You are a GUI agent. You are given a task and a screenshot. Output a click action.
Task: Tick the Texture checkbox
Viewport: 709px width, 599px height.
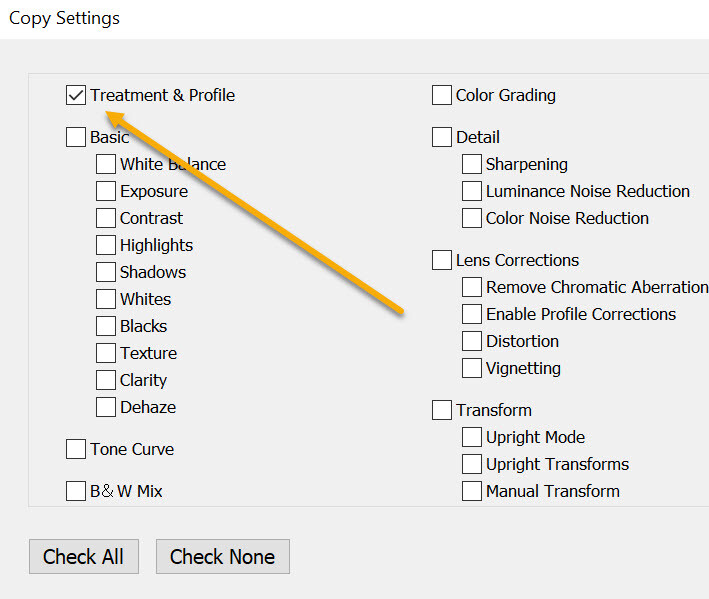[x=106, y=353]
